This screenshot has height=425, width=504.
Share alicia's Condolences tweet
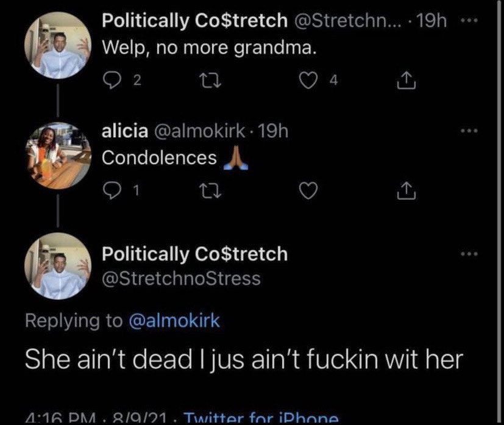click(406, 192)
